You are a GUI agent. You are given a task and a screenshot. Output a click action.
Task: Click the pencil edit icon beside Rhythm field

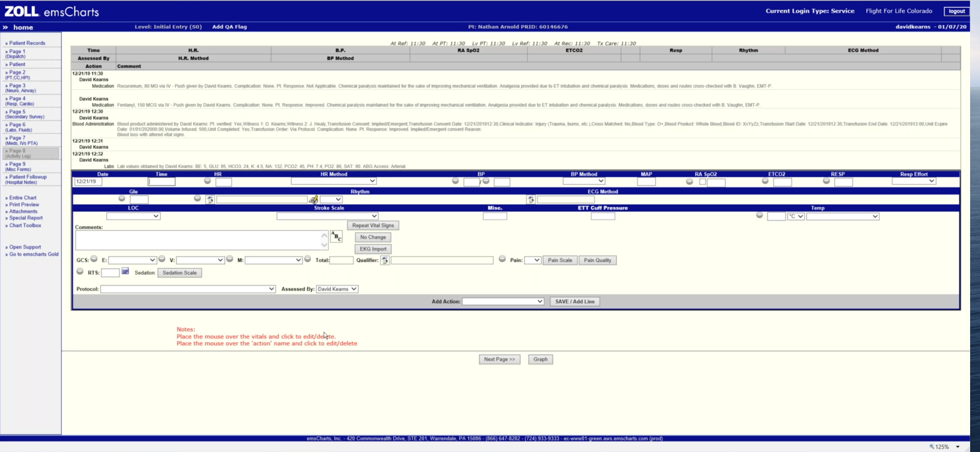pyautogui.click(x=314, y=200)
